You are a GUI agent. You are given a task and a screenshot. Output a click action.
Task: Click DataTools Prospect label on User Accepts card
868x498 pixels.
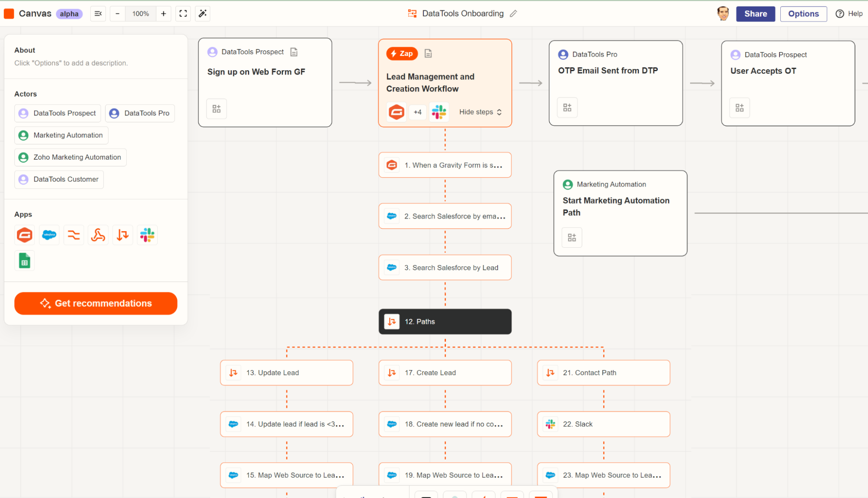click(776, 55)
